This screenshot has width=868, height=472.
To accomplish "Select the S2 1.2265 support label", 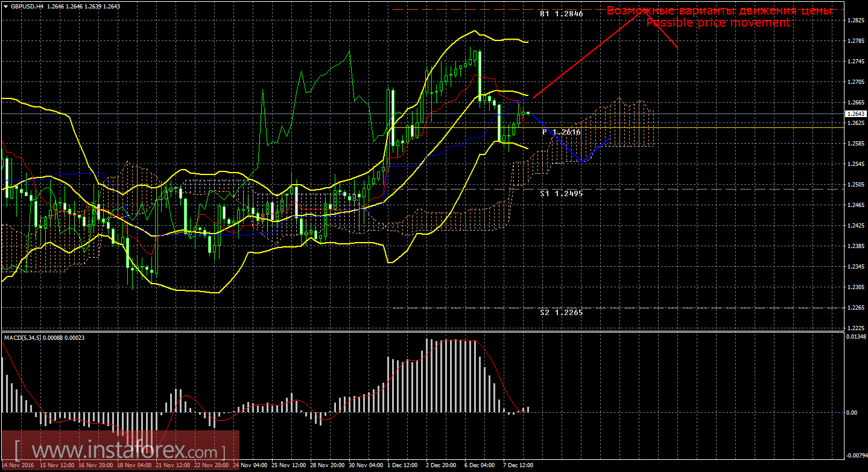I will (x=561, y=313).
